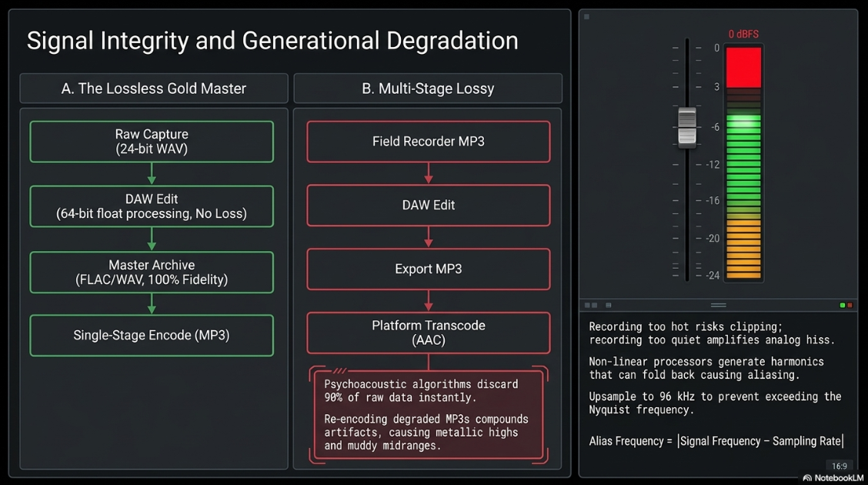Click the Raw Capture (24-bit WAV) box
Image resolution: width=868 pixels, height=485 pixels.
tap(152, 142)
